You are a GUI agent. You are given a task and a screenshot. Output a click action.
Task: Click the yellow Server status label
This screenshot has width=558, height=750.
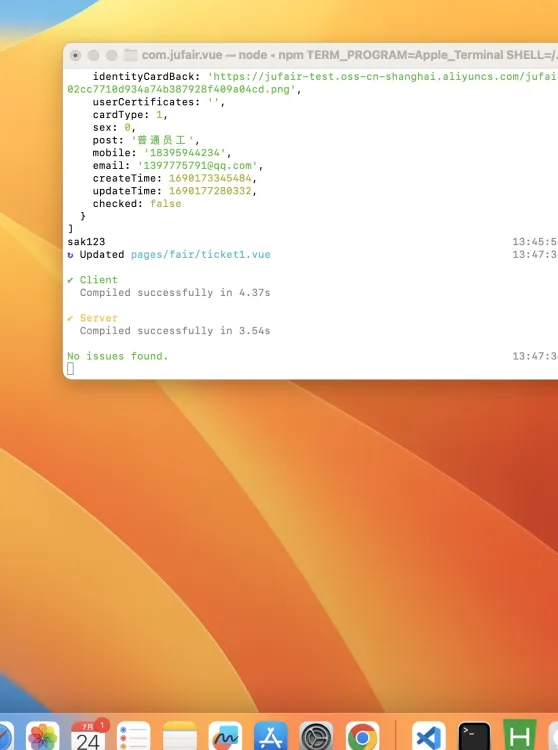[98, 318]
